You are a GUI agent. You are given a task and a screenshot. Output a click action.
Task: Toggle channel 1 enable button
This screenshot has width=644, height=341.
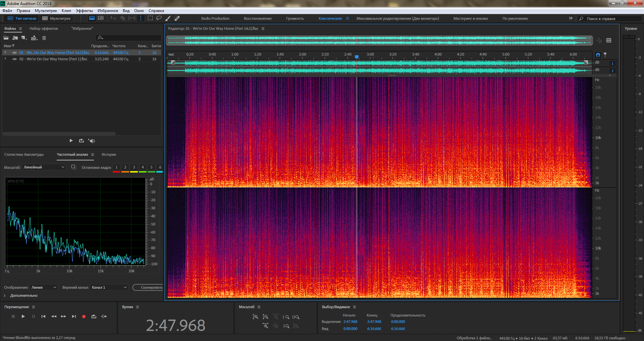click(612, 63)
